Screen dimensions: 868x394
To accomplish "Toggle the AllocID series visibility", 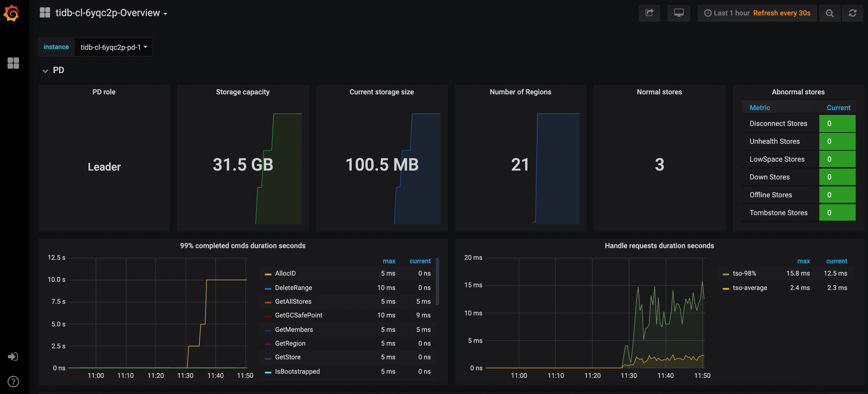I will pos(285,273).
